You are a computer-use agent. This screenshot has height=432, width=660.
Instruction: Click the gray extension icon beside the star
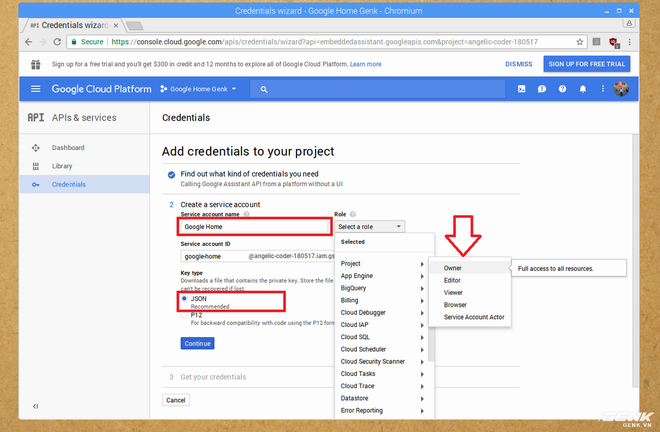[596, 42]
